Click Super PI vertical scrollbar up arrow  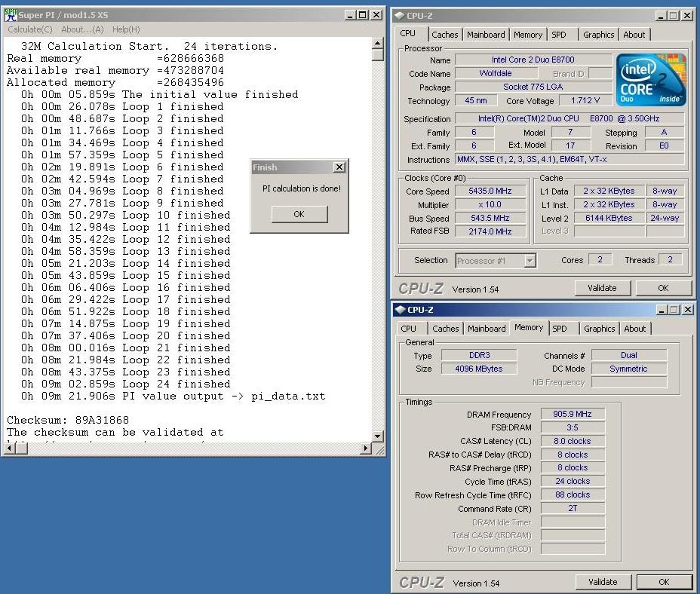(x=378, y=43)
